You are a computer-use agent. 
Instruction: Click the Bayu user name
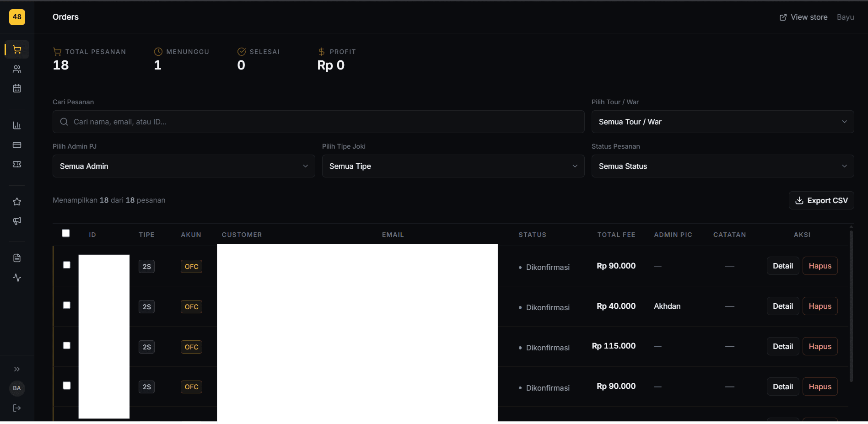click(x=846, y=17)
